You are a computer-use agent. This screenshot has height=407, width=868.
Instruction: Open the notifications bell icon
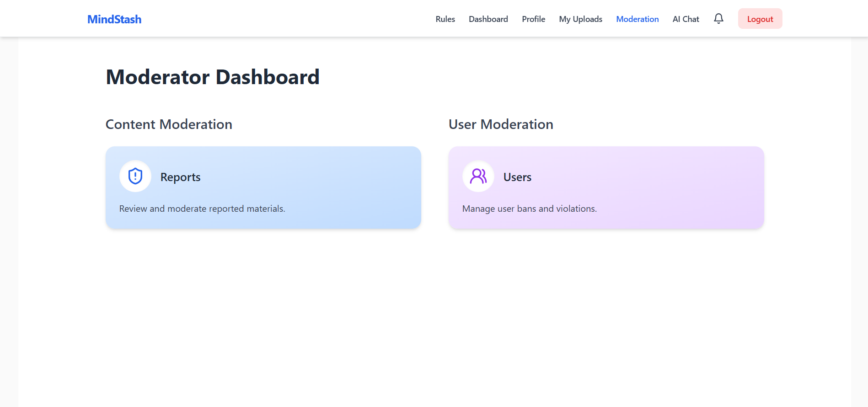[718, 19]
